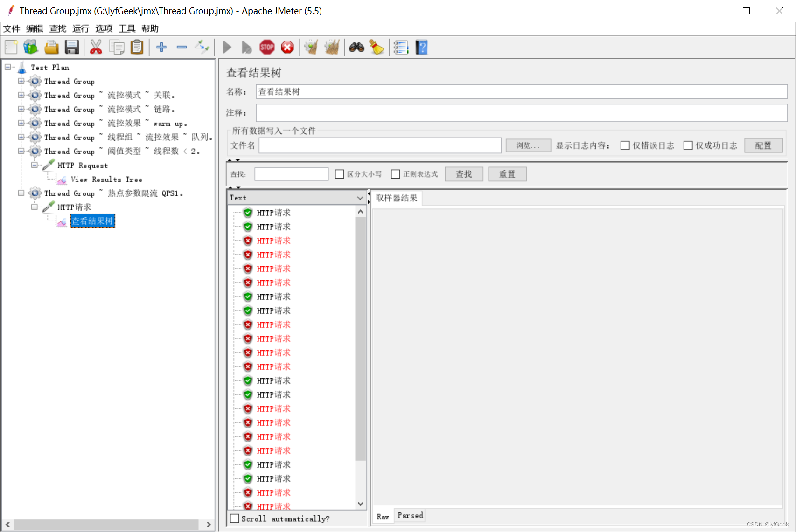Expand Thread Group 队列 node
Image resolution: width=796 pixels, height=532 pixels.
21,137
